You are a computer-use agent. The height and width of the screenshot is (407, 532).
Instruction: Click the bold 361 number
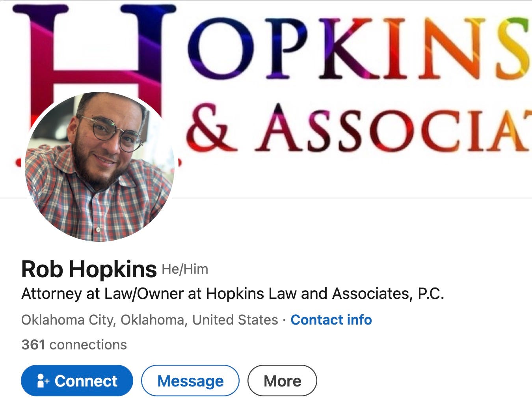point(33,345)
